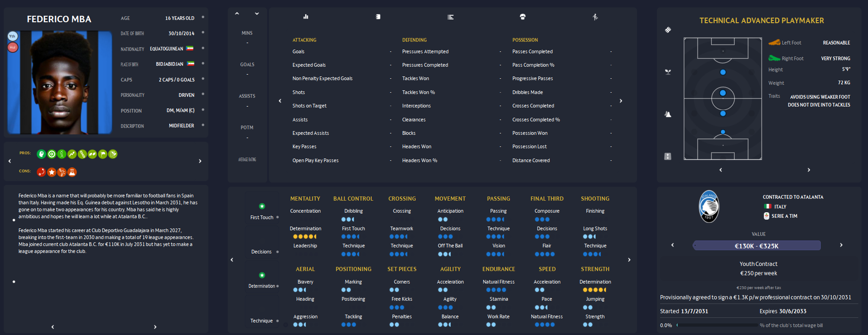Select the First Touch focus item

click(262, 208)
